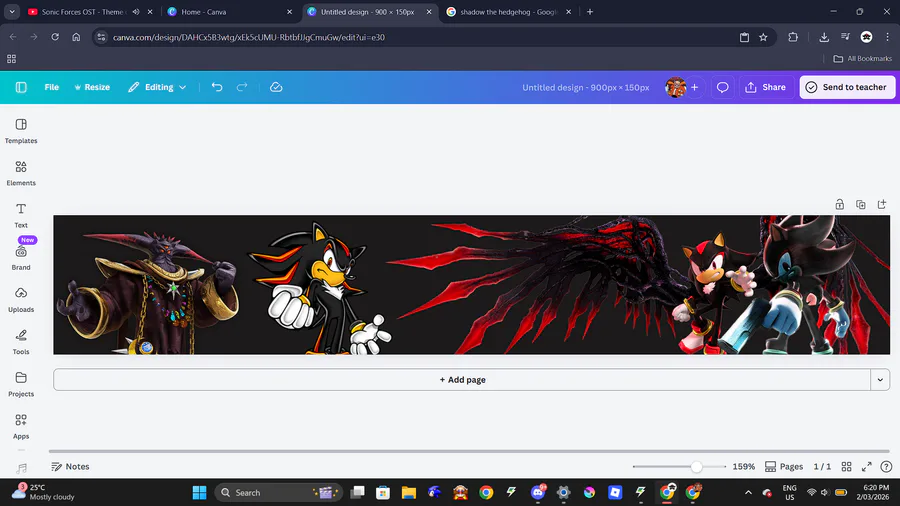
Task: Add a new page via top-right icon
Action: pos(882,204)
